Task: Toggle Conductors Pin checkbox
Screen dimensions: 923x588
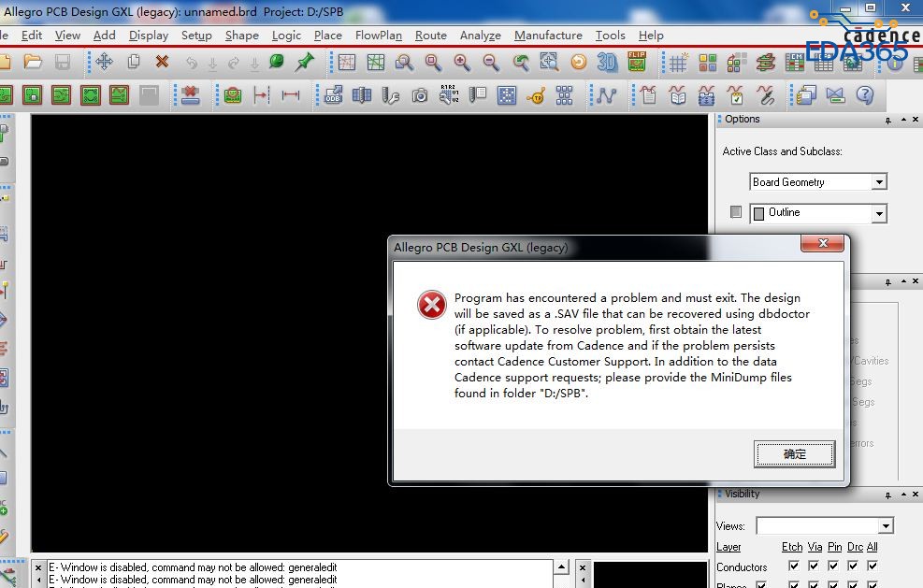Action: click(833, 566)
